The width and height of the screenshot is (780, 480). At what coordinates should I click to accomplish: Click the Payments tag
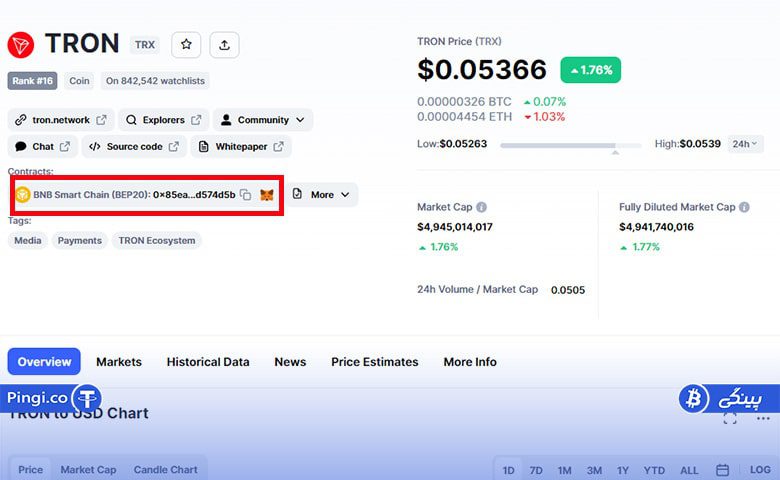coord(80,241)
